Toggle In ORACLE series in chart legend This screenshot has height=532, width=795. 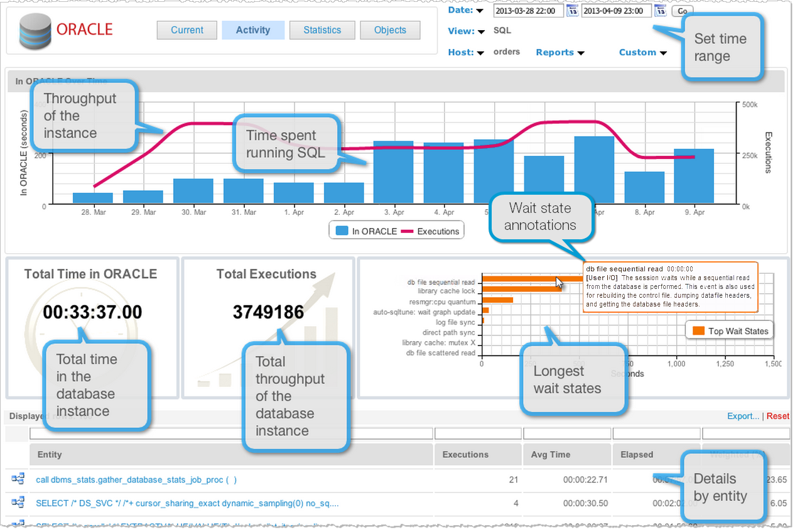tap(366, 231)
